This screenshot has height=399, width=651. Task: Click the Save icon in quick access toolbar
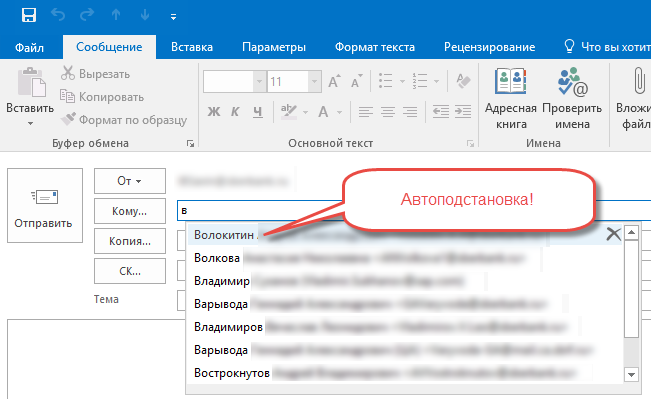pyautogui.click(x=29, y=15)
